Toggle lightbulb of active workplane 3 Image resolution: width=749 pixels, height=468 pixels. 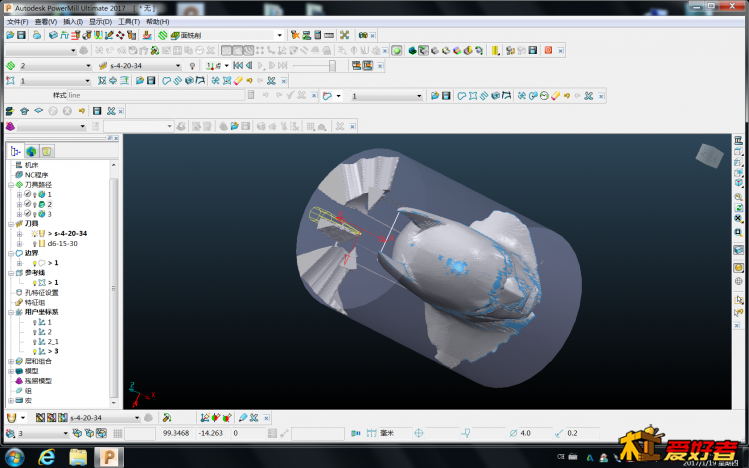pos(35,351)
